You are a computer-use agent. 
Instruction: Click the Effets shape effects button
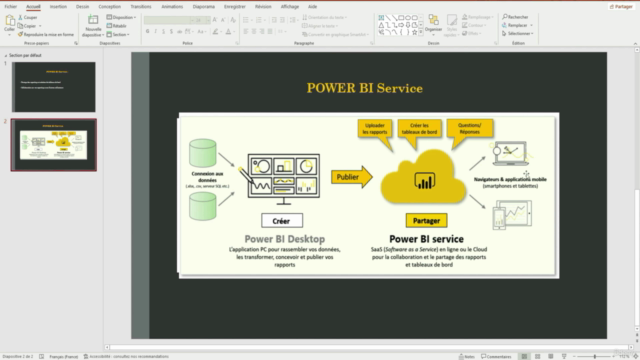pyautogui.click(x=471, y=33)
